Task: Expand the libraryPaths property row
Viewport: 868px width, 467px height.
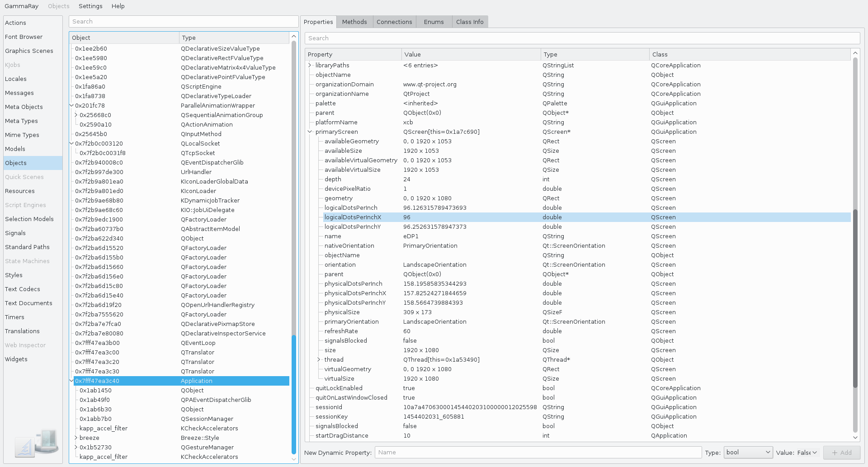Action: [x=310, y=66]
